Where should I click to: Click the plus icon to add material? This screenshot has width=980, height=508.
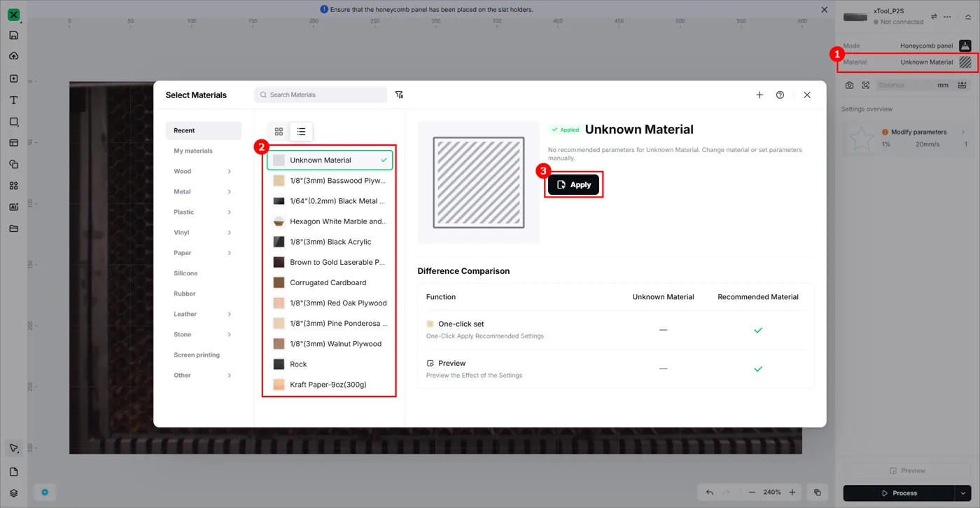click(759, 95)
